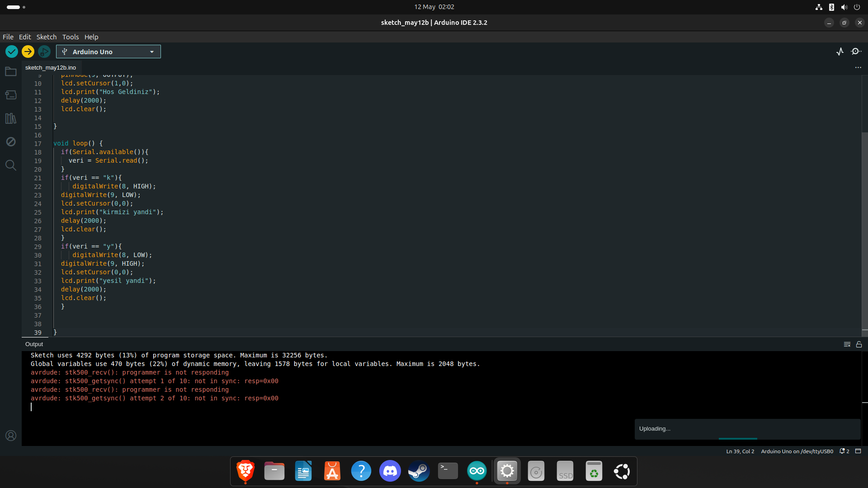The height and width of the screenshot is (488, 868).
Task: Click the Upload arrow button
Action: pyautogui.click(x=28, y=52)
